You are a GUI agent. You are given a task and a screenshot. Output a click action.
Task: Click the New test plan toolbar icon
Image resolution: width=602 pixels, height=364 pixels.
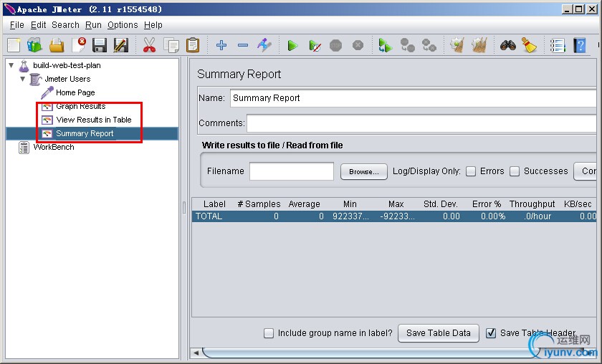[14, 45]
